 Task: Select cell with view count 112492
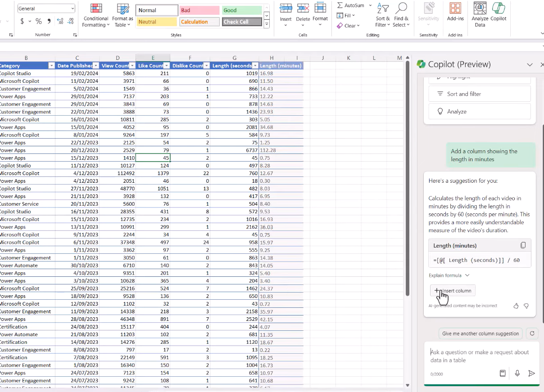click(118, 173)
